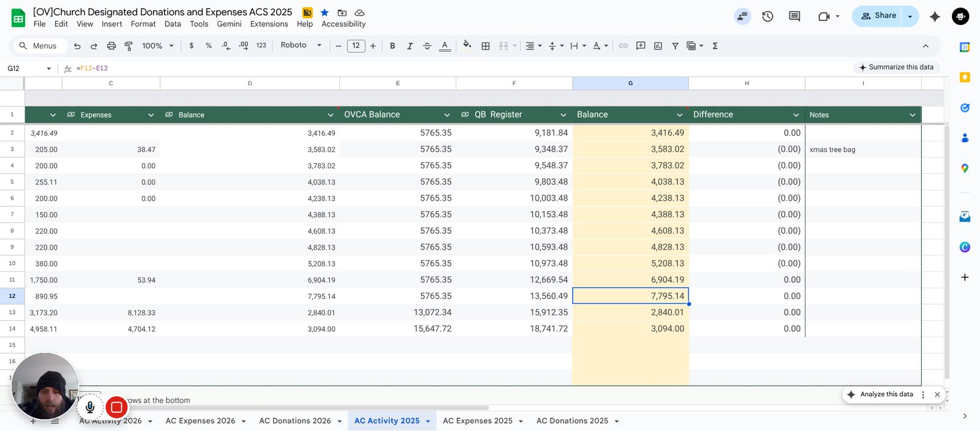Open version history clock icon
Screen dimensions: 980x431
[x=767, y=17]
